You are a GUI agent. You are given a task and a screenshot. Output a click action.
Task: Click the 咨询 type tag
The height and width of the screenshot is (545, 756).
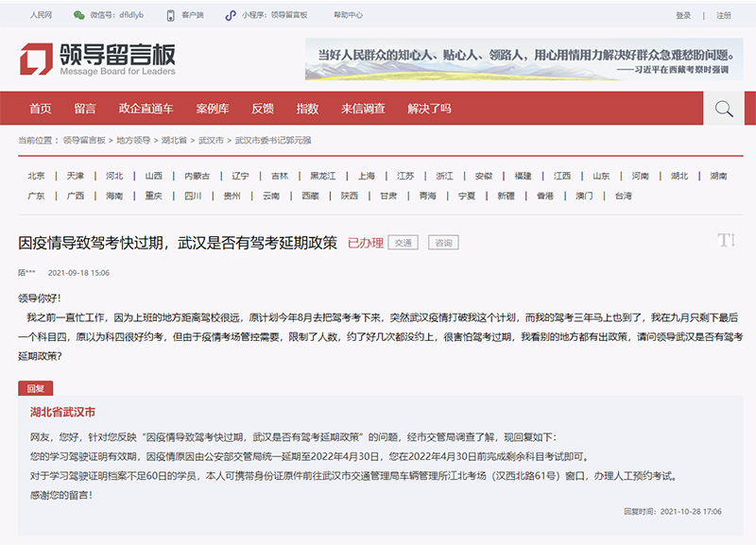[x=442, y=243]
